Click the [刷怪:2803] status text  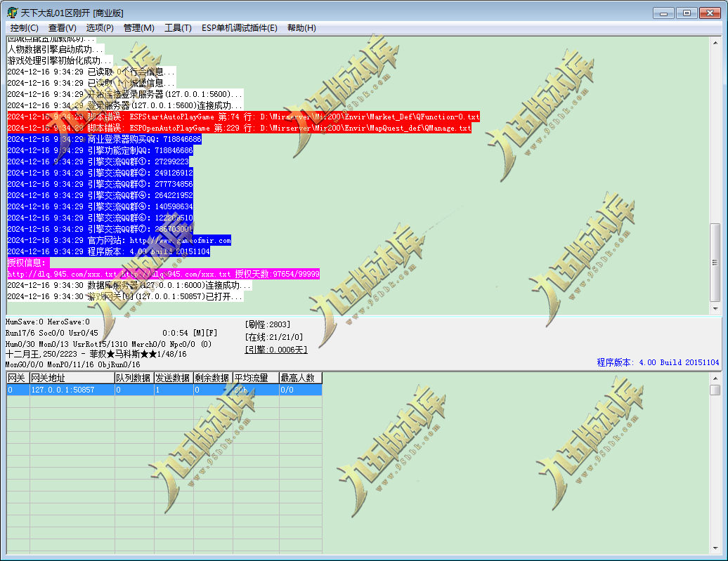[x=268, y=324]
